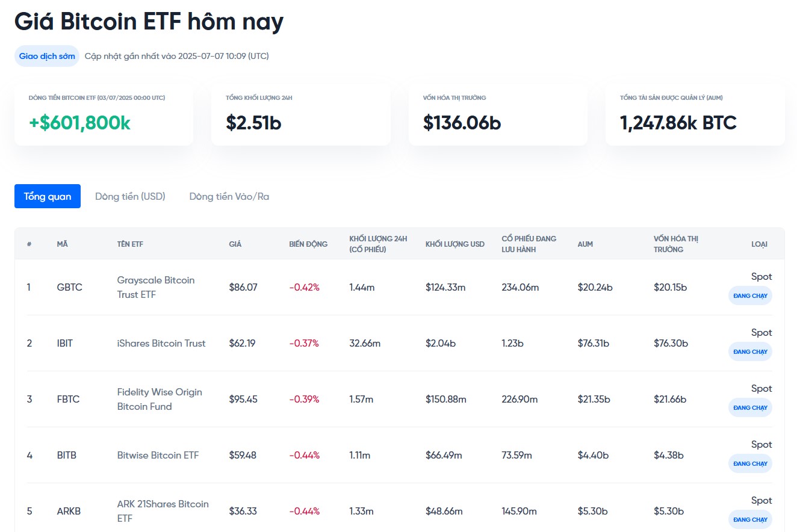Switch to Dòng tiền (USD) tab

coord(130,196)
